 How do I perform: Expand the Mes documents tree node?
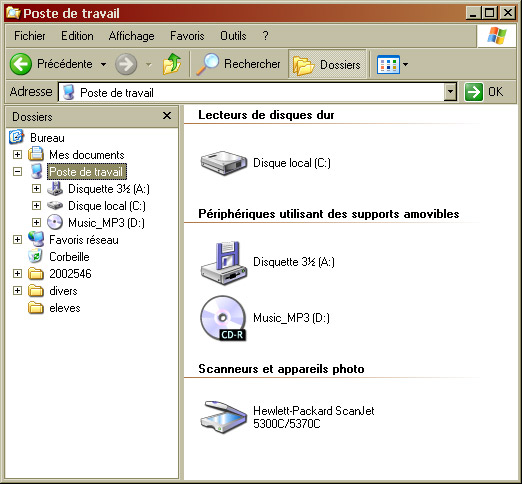(17, 155)
